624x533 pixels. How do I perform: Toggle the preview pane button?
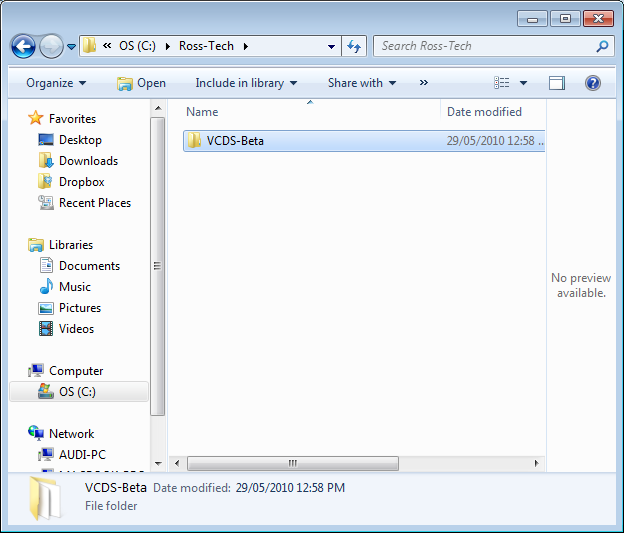coord(557,83)
